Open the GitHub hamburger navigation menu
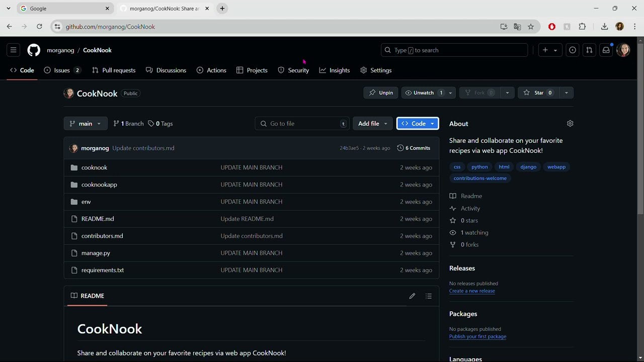This screenshot has height=362, width=644. [x=14, y=50]
